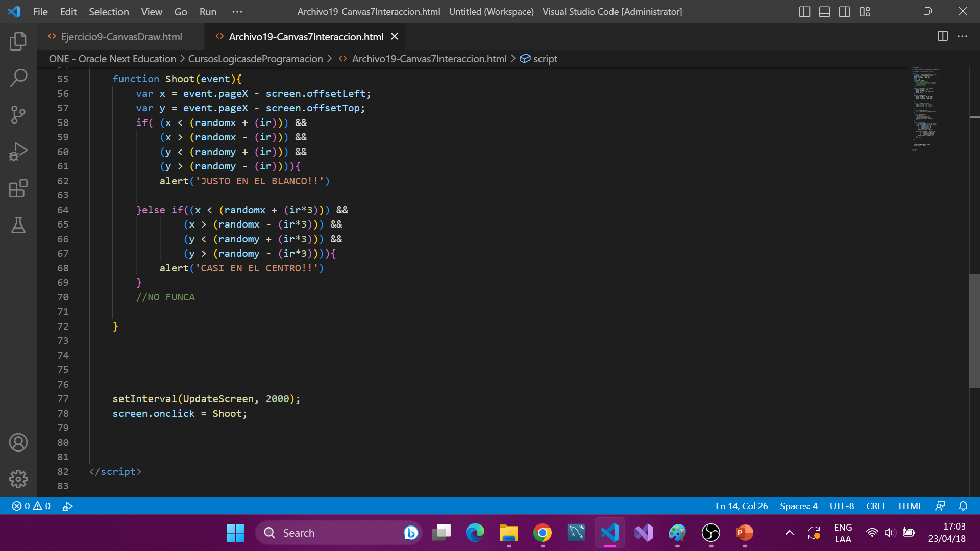Image resolution: width=980 pixels, height=551 pixels.
Task: Click VS Code icon on taskbar
Action: coord(610,533)
